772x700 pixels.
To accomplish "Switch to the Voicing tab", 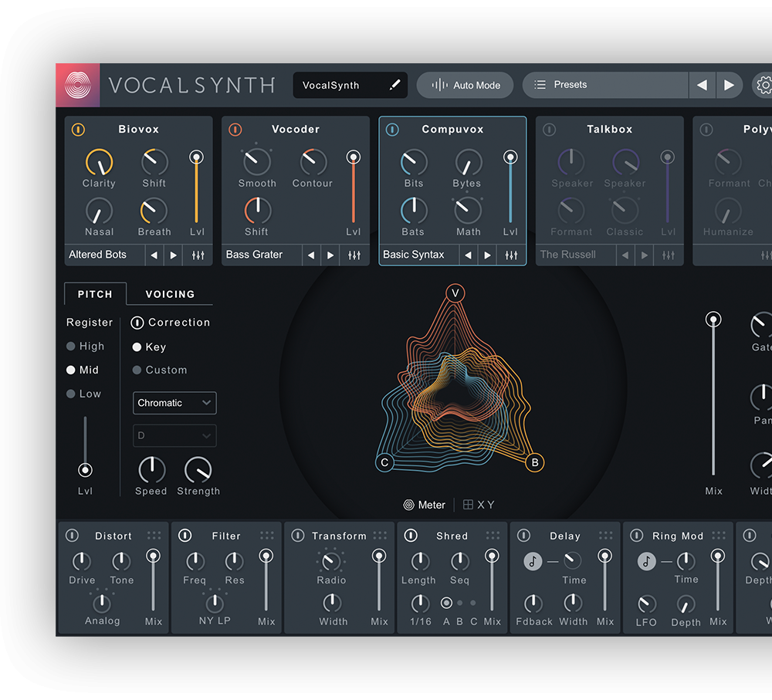I will pyautogui.click(x=170, y=294).
